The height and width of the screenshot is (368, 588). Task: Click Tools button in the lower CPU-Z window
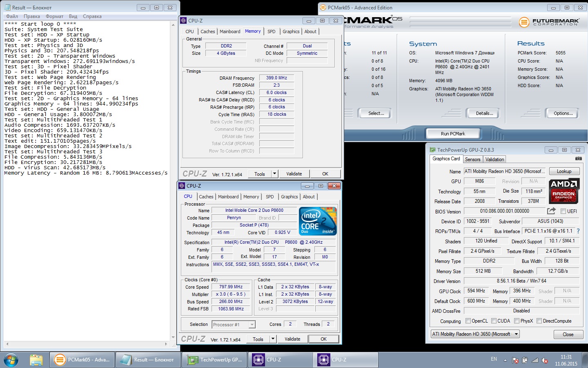(258, 339)
